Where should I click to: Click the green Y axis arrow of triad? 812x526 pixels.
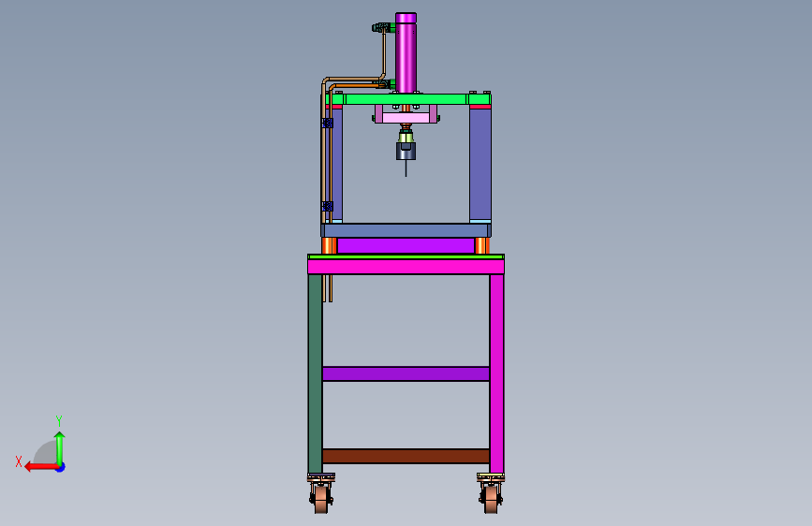pos(60,447)
